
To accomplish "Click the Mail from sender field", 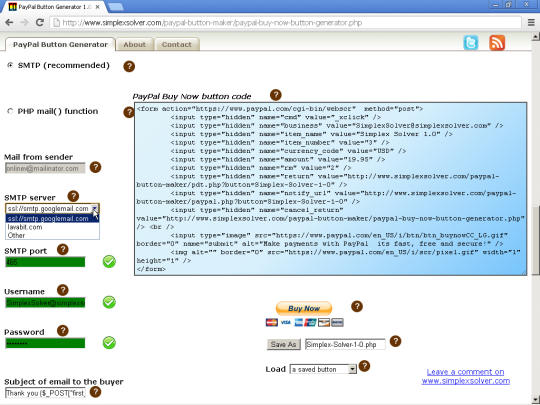I will coord(45,168).
